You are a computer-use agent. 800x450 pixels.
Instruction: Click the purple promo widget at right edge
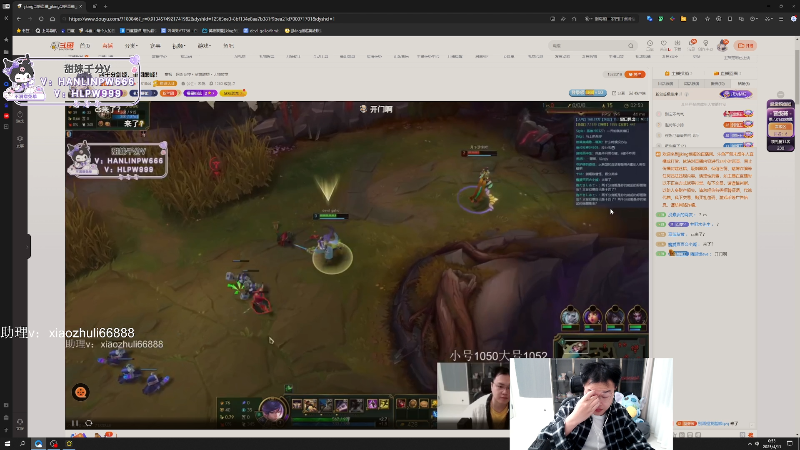(x=780, y=126)
